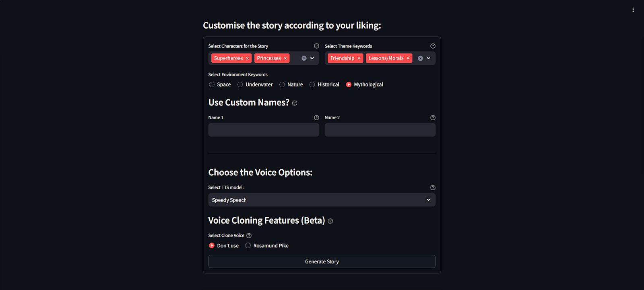Expand the characters multiselect dropdown

(x=312, y=58)
